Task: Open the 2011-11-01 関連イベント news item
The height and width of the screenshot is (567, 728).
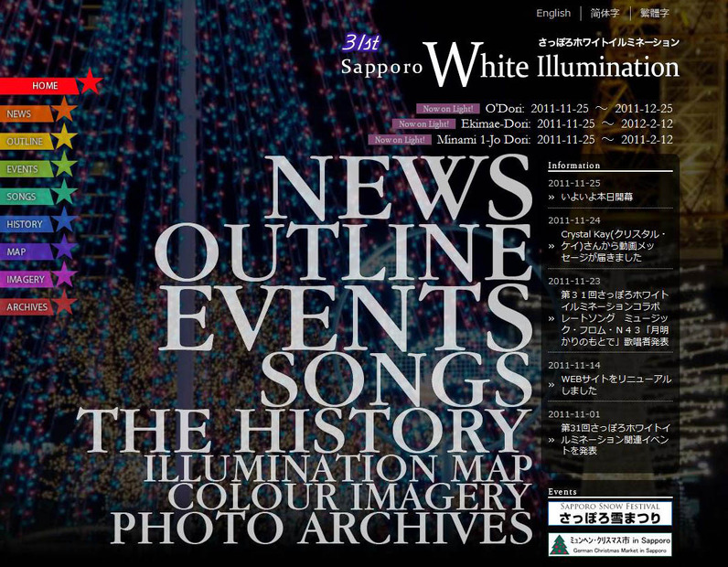Action: (616, 439)
